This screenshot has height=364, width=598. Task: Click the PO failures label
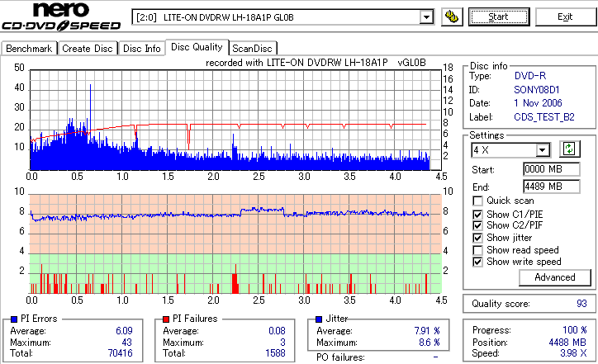pyautogui.click(x=340, y=357)
